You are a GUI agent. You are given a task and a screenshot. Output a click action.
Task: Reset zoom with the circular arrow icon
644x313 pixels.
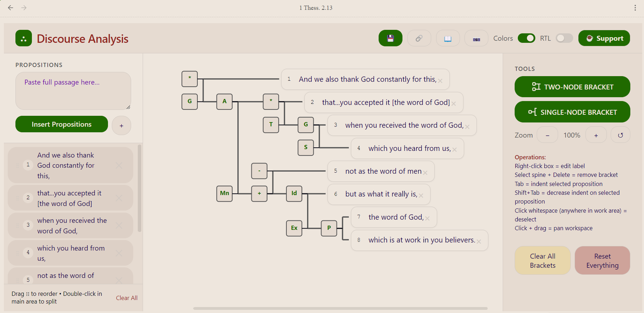[620, 135]
